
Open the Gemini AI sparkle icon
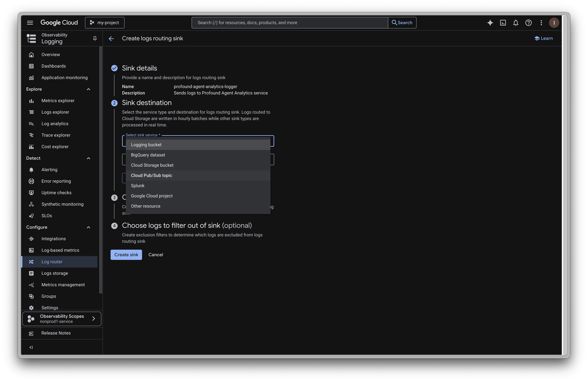[490, 23]
